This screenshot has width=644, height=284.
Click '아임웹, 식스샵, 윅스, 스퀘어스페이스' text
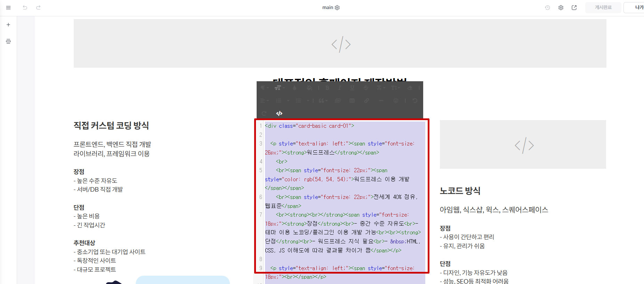[x=494, y=209]
